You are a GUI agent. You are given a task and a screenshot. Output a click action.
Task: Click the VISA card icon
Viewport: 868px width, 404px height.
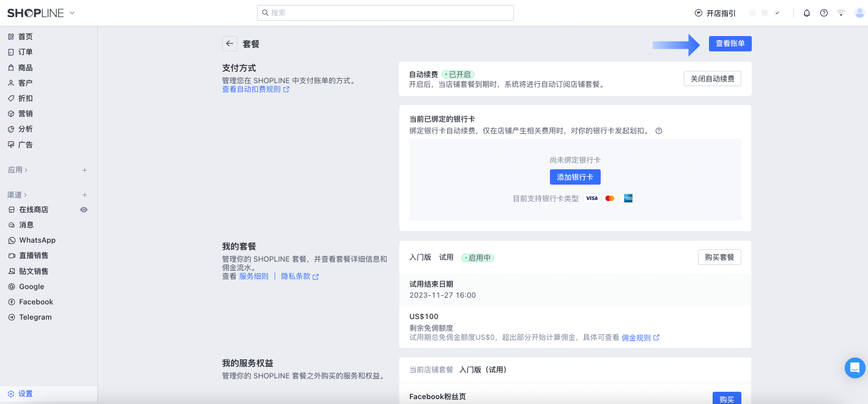click(592, 198)
